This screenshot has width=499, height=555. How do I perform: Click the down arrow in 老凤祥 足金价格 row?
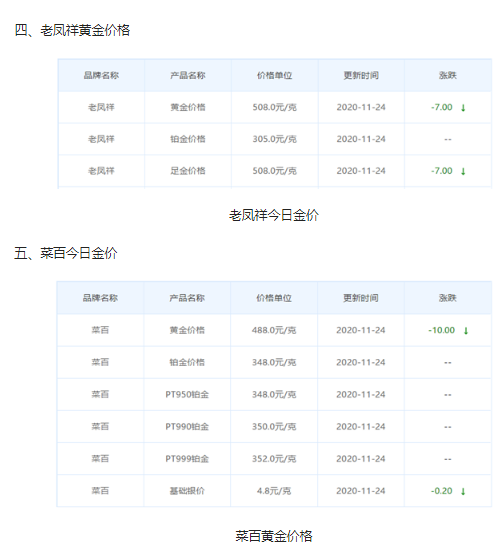(463, 171)
